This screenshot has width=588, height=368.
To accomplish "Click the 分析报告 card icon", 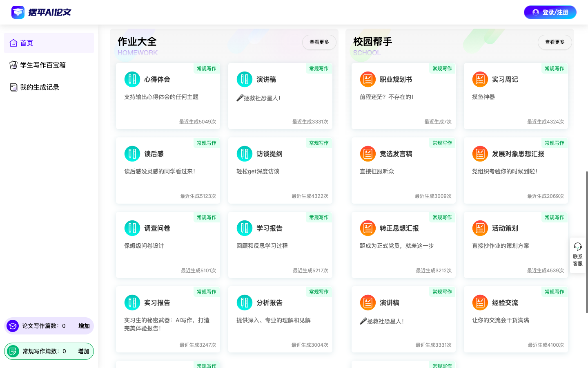I will tap(245, 303).
